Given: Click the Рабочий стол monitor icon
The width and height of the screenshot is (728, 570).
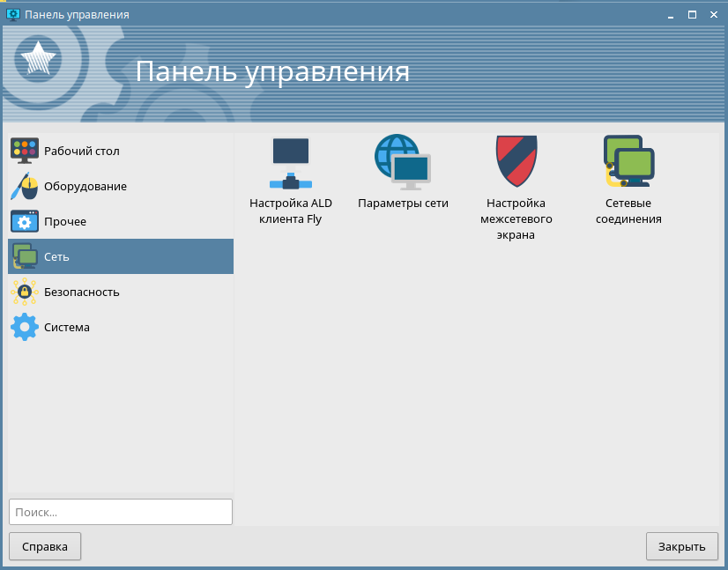Looking at the screenshot, I should coord(25,151).
